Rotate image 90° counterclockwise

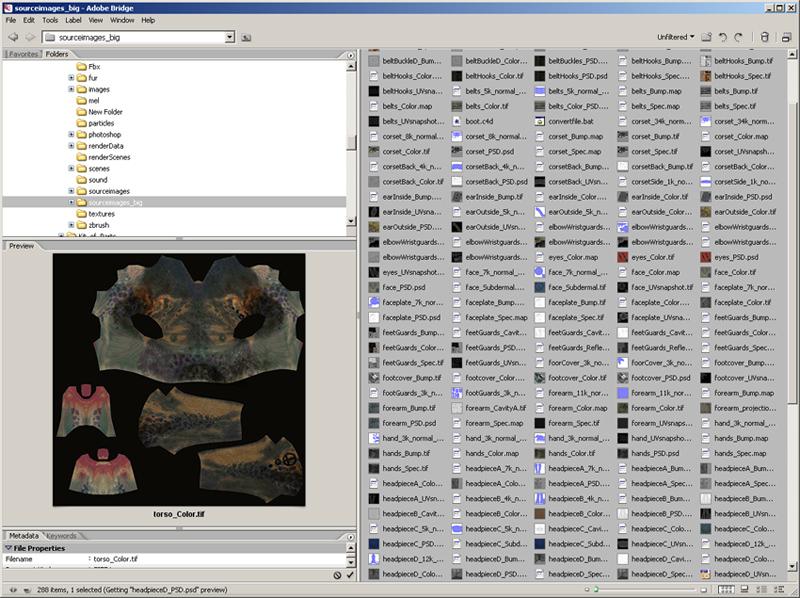(x=722, y=37)
